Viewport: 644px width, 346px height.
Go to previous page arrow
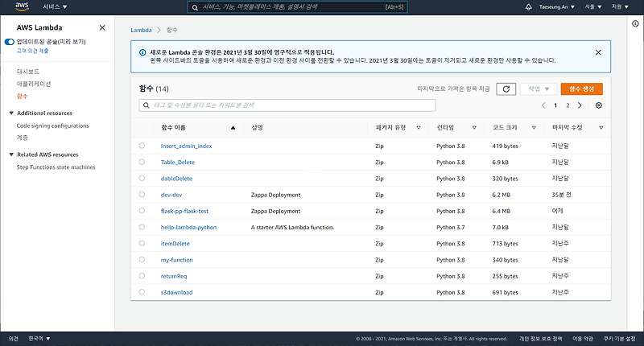point(543,105)
